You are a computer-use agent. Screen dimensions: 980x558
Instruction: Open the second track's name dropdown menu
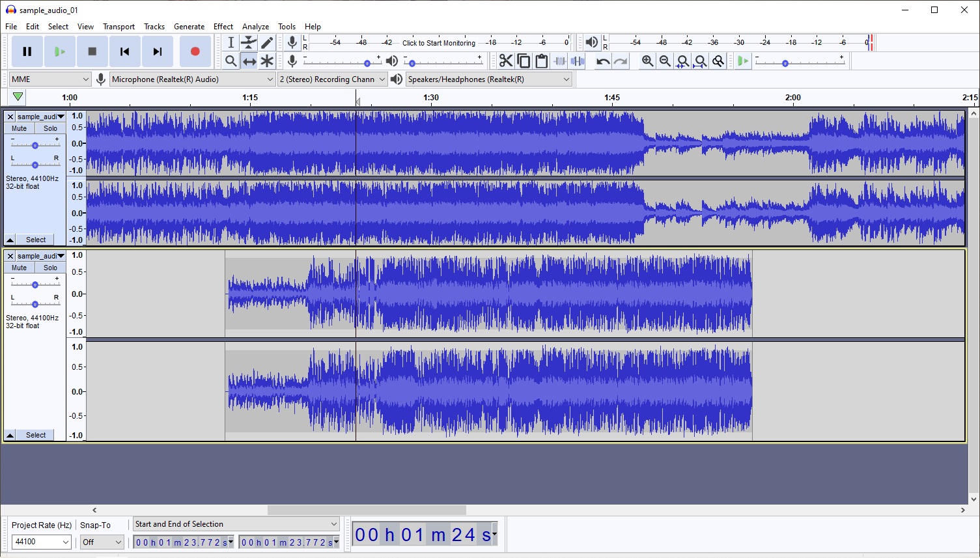click(41, 257)
